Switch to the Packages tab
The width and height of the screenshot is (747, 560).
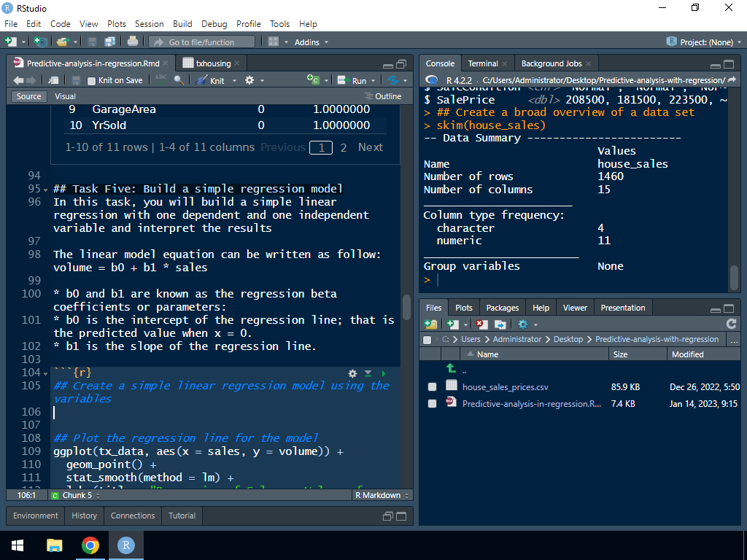[502, 308]
